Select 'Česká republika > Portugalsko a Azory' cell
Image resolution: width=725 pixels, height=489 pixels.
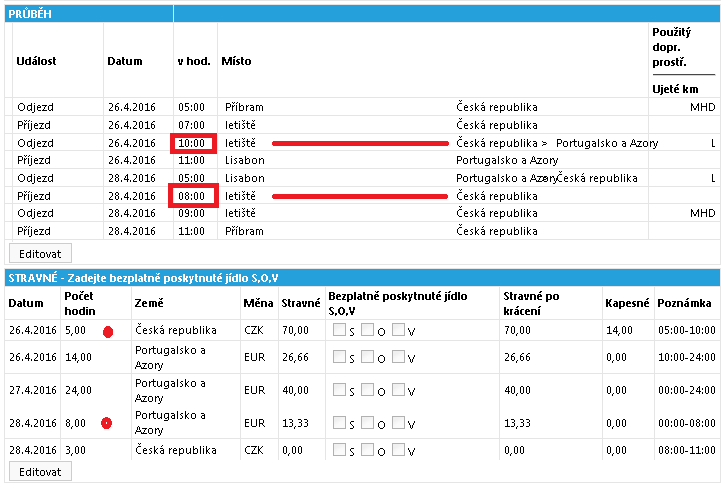point(557,143)
